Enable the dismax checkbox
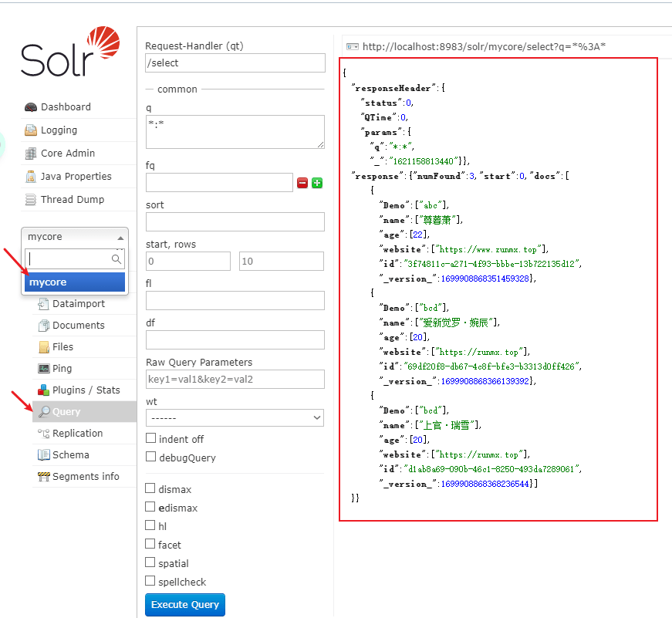The height and width of the screenshot is (618, 672). (x=150, y=488)
